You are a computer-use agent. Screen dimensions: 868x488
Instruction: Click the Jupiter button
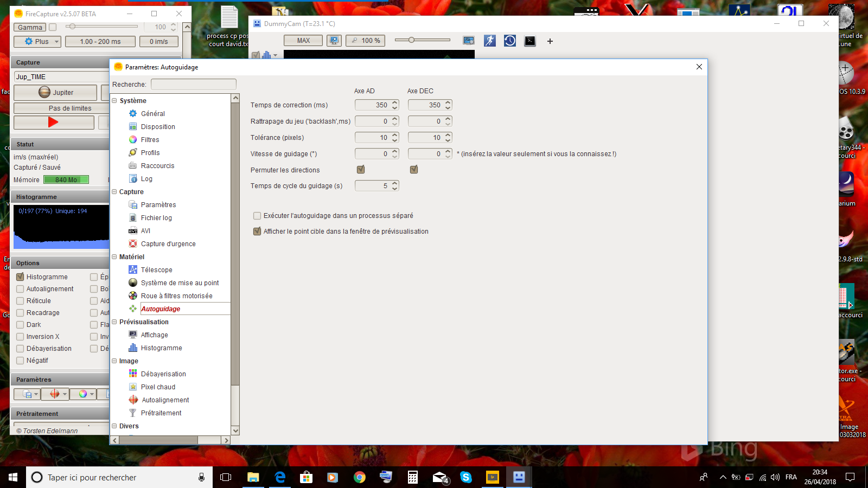(x=55, y=93)
